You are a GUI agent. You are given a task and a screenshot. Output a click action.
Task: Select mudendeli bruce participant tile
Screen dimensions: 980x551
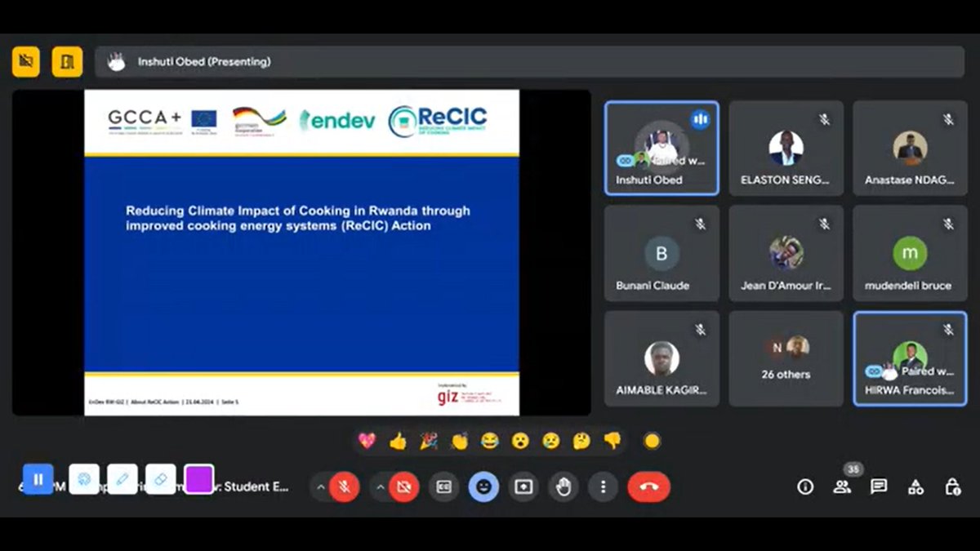tap(910, 253)
